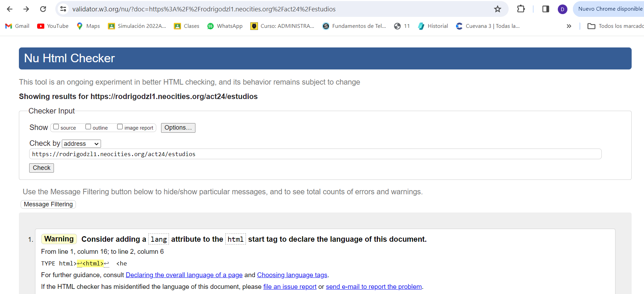The height and width of the screenshot is (294, 644).
Task: Open the Curso: ADMINISTRA... bookmark
Action: coord(282,26)
